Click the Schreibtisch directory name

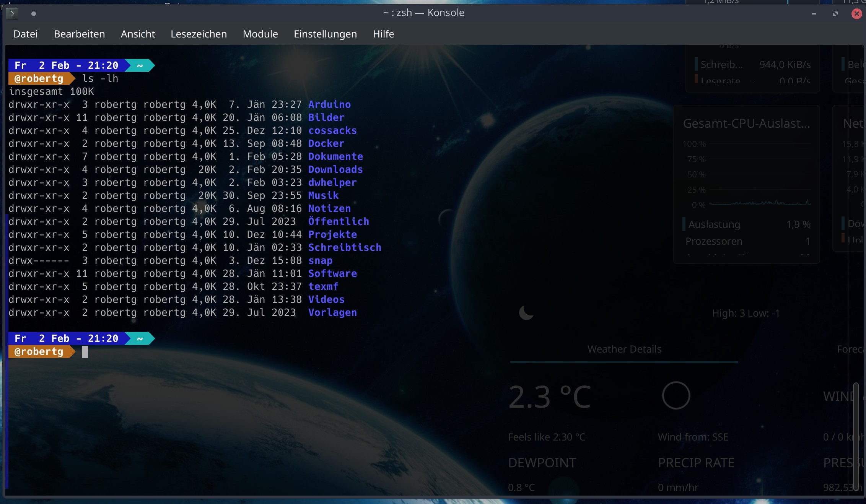click(x=345, y=247)
